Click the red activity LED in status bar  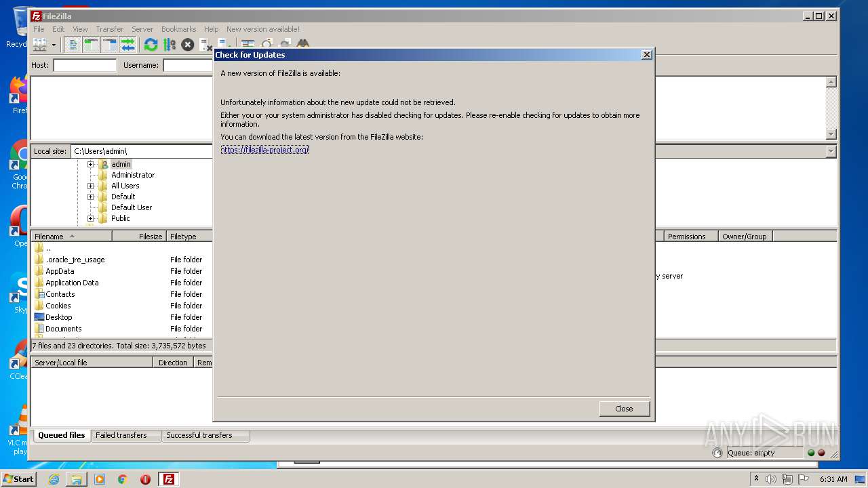tap(821, 453)
